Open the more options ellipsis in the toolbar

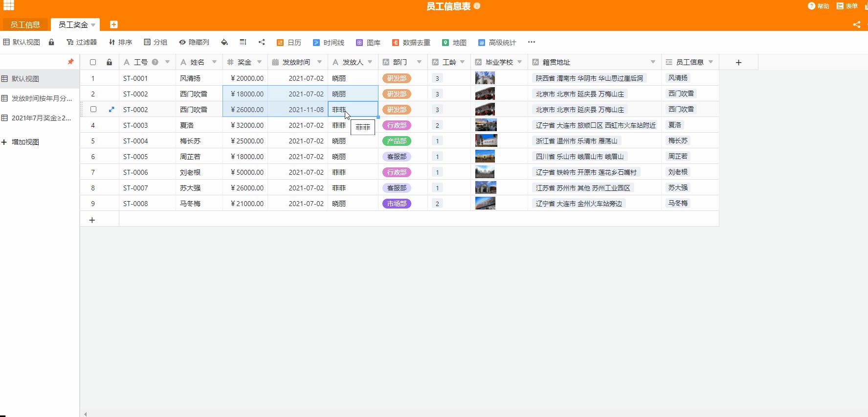pyautogui.click(x=532, y=42)
